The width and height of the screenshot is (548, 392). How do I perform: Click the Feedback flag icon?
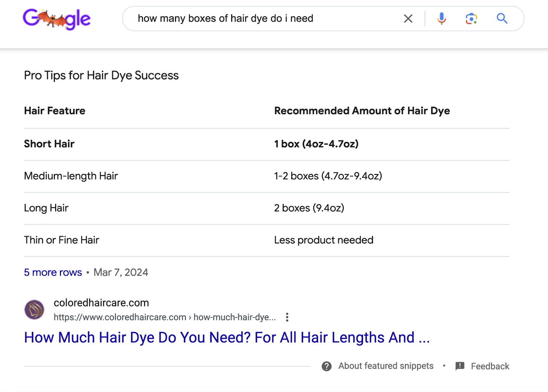(459, 366)
